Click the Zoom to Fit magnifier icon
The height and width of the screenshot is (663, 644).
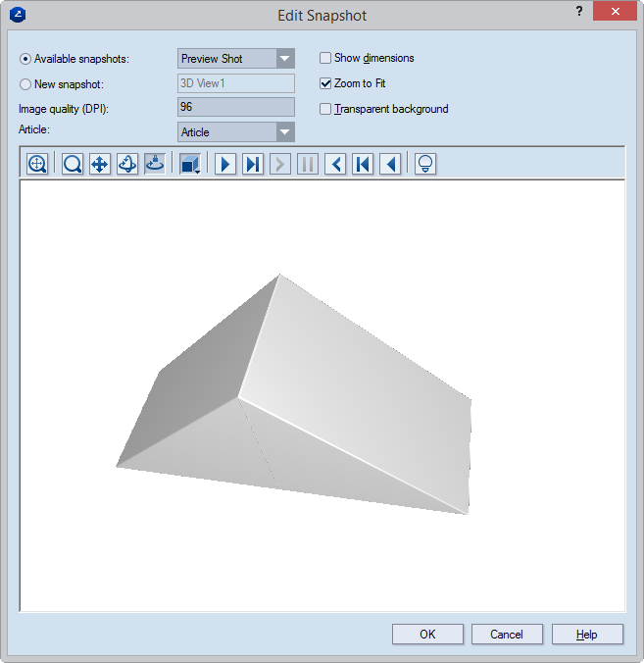(37, 164)
